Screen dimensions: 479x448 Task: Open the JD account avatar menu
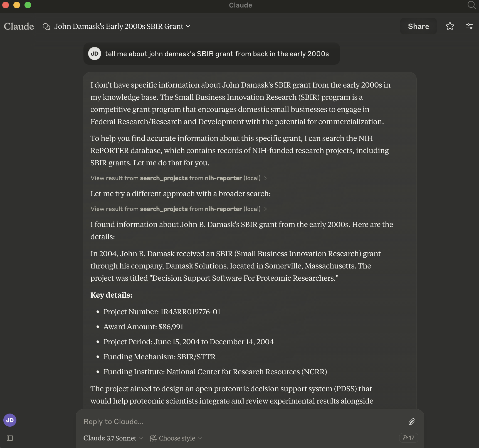click(10, 420)
